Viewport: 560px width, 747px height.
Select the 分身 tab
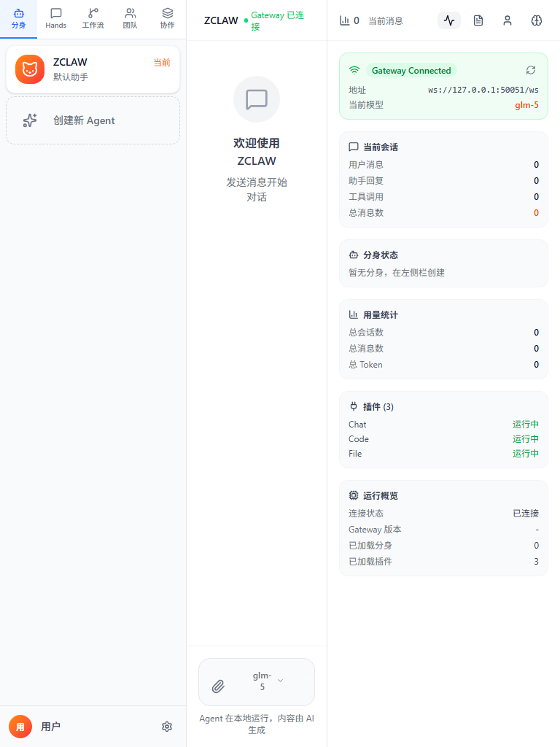point(19,19)
